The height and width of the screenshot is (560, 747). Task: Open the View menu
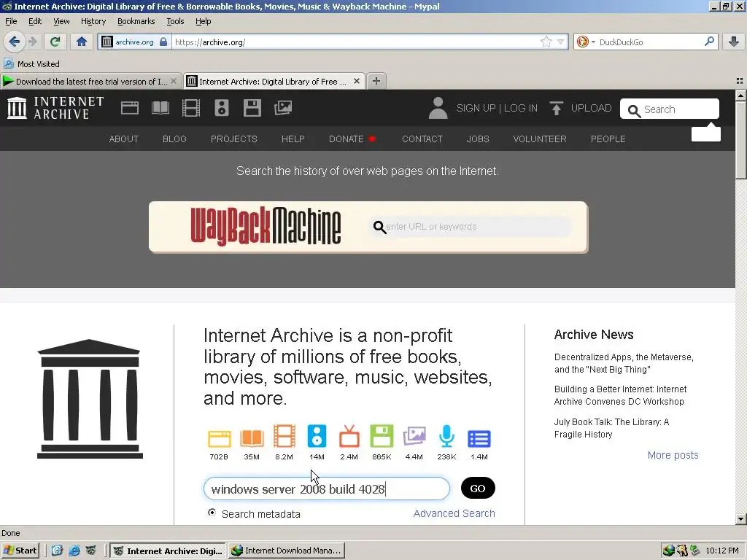[61, 21]
